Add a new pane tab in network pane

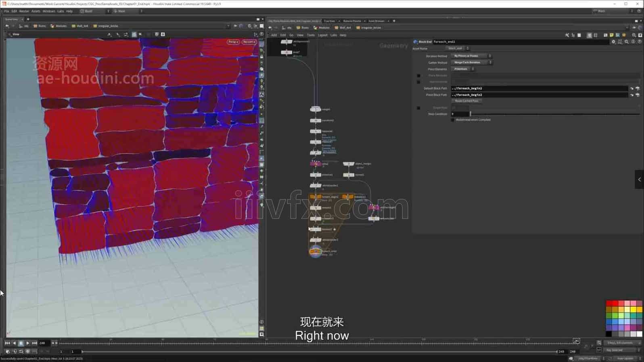pyautogui.click(x=394, y=21)
